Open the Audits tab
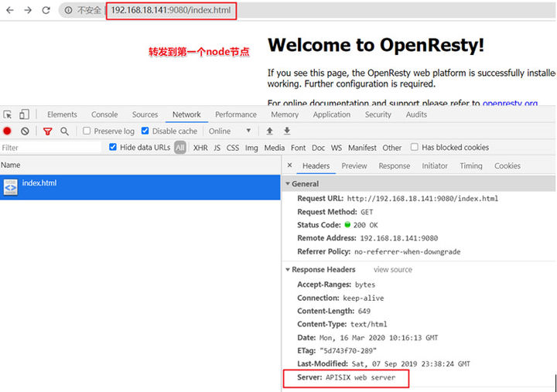Screen dimensions: 557x392 tap(416, 114)
